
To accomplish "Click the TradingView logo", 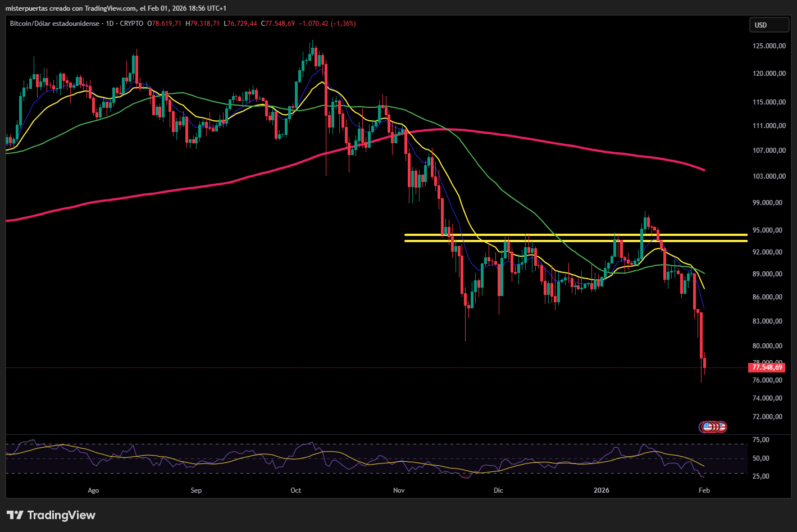I will [51, 515].
